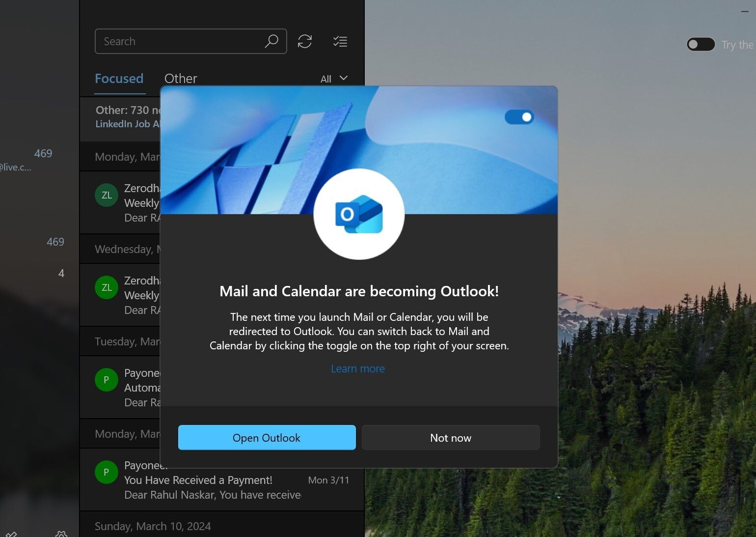Open the Zerodha email under Wednesday header
The width and height of the screenshot is (756, 537).
pyautogui.click(x=120, y=295)
